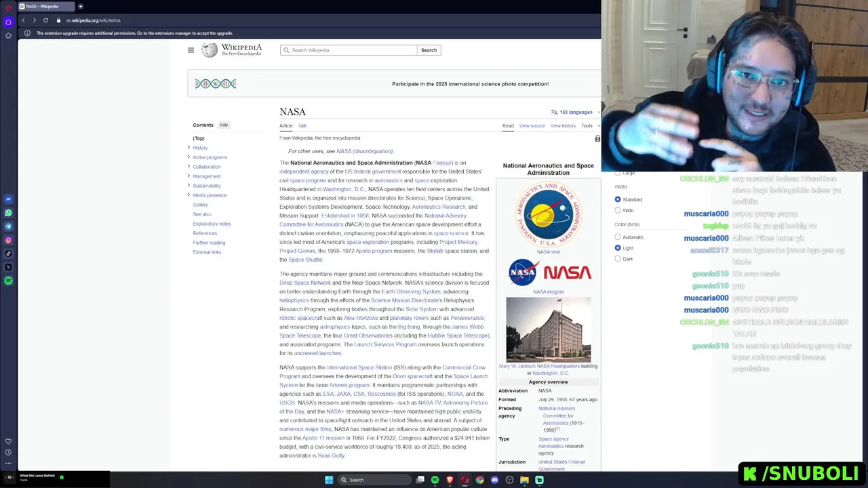Open TikTok in the Opera sidebar

click(x=8, y=253)
